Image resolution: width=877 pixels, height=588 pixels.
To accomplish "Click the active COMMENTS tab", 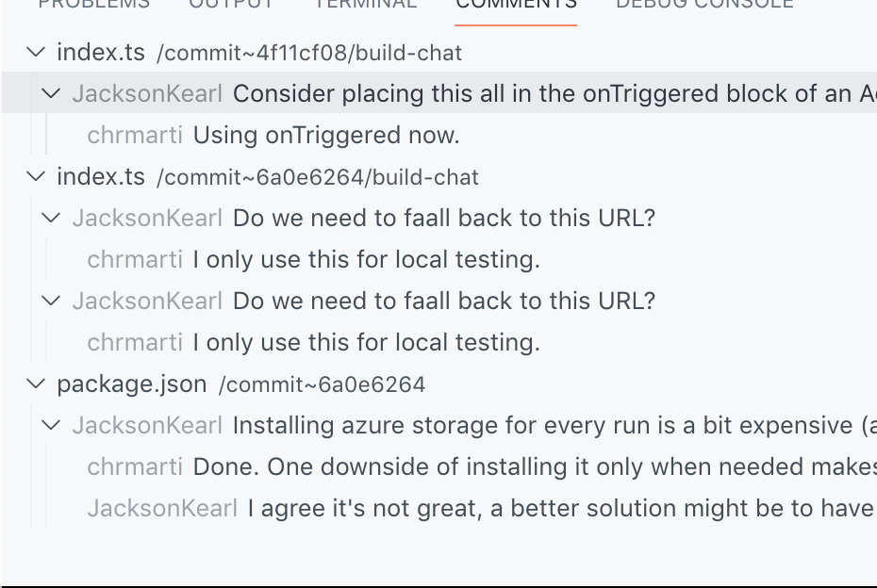I will click(x=515, y=5).
